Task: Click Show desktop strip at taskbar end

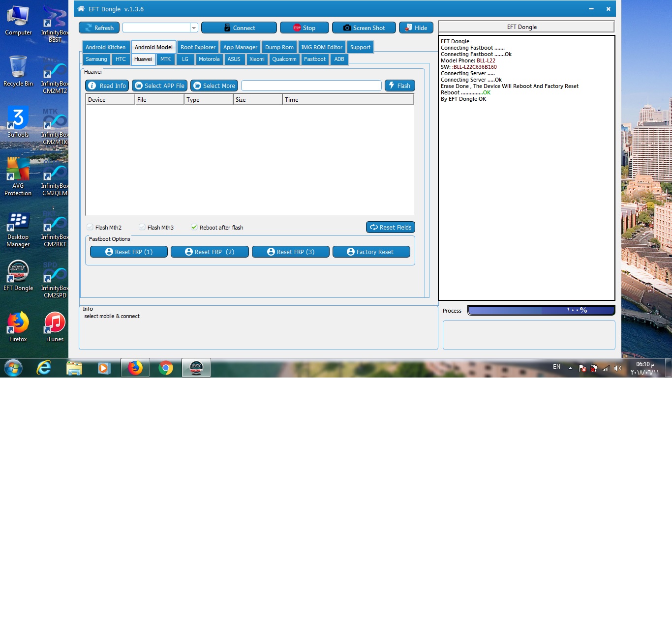Action: [669, 368]
